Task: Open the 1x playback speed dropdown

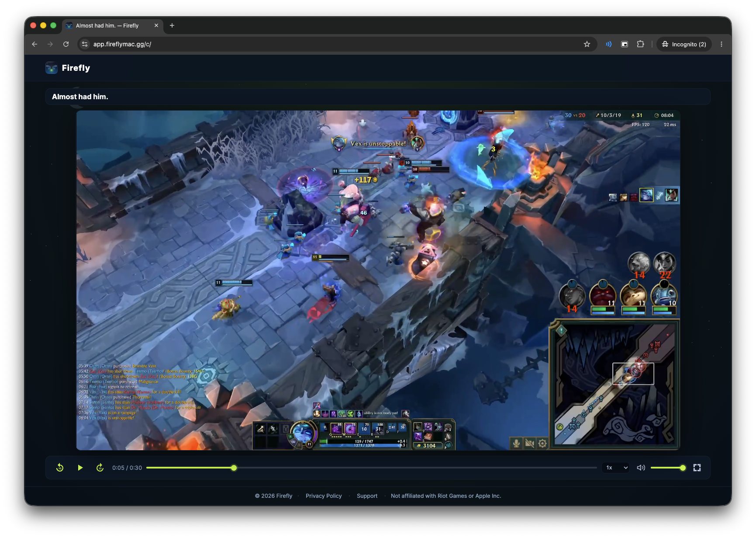Action: (616, 468)
